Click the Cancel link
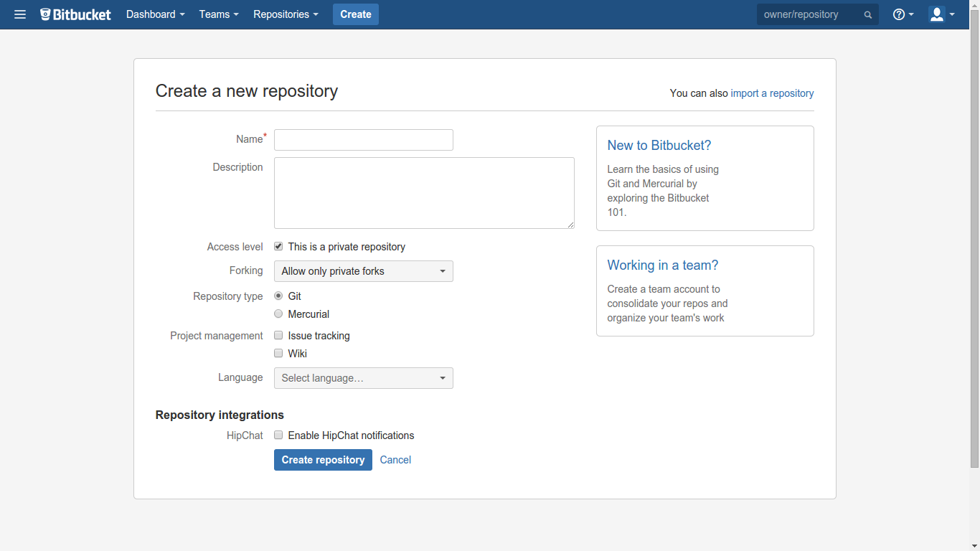The height and width of the screenshot is (551, 980). [395, 460]
